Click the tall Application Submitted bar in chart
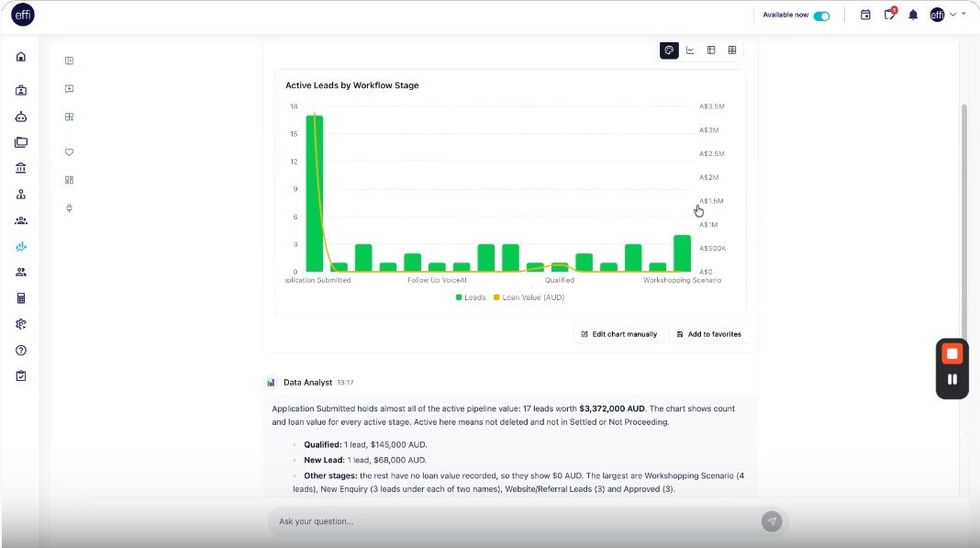Image resolution: width=980 pixels, height=548 pixels. (x=315, y=194)
